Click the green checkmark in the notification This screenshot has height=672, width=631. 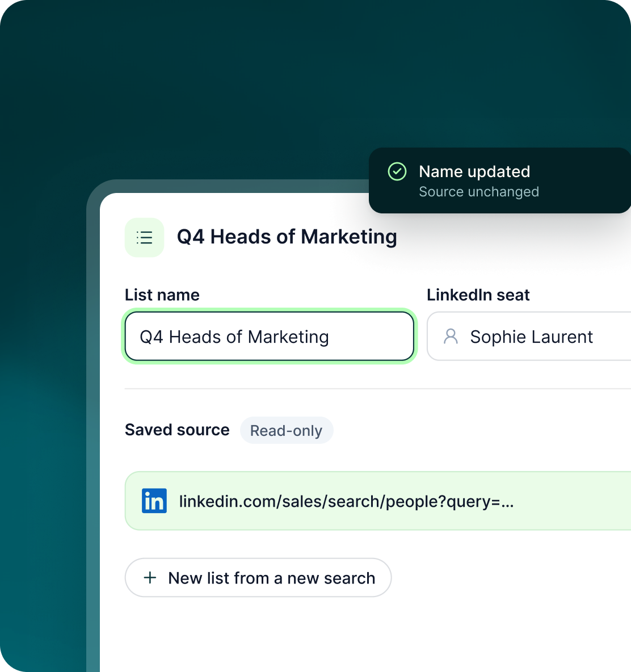click(x=397, y=172)
